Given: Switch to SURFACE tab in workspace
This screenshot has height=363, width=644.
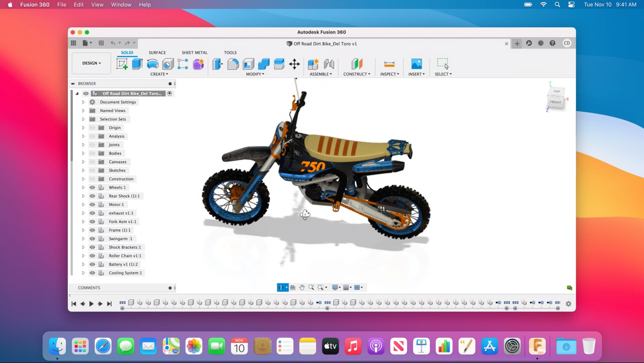Looking at the screenshot, I should [158, 52].
